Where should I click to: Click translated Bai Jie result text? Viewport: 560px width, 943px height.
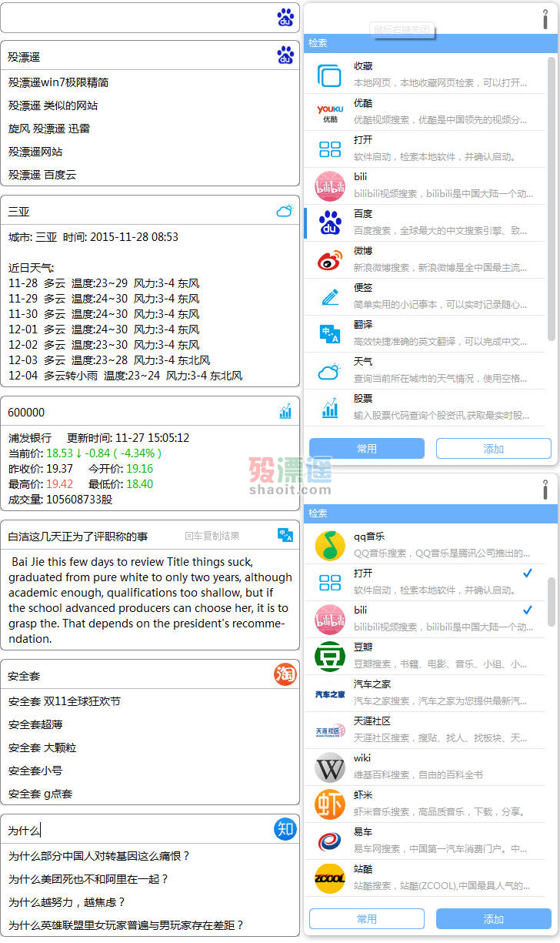pos(151,600)
